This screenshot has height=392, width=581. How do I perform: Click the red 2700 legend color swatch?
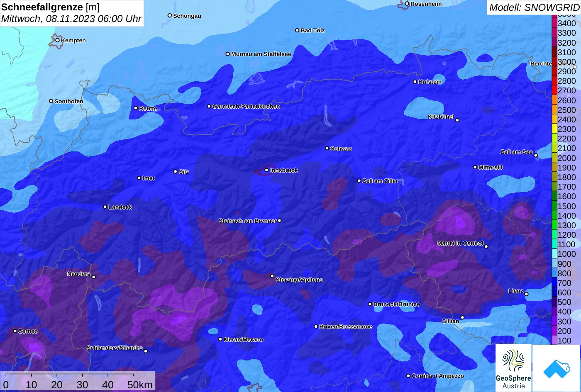point(554,90)
